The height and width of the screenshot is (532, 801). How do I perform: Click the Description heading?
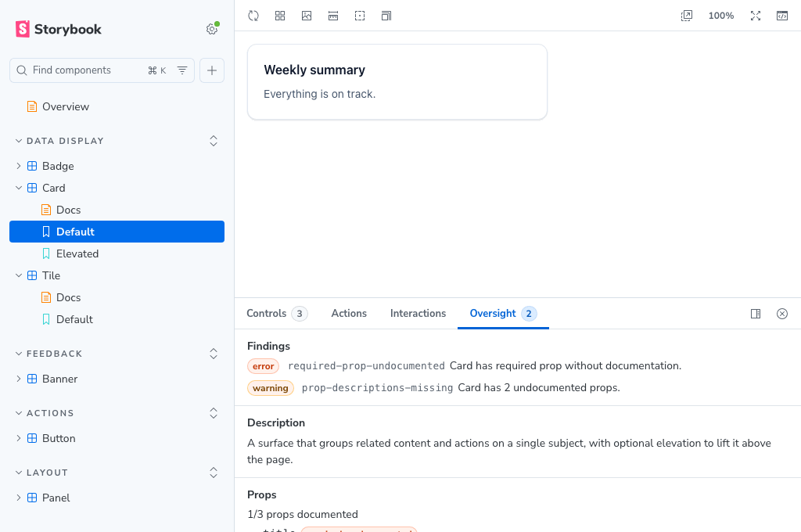tap(276, 422)
